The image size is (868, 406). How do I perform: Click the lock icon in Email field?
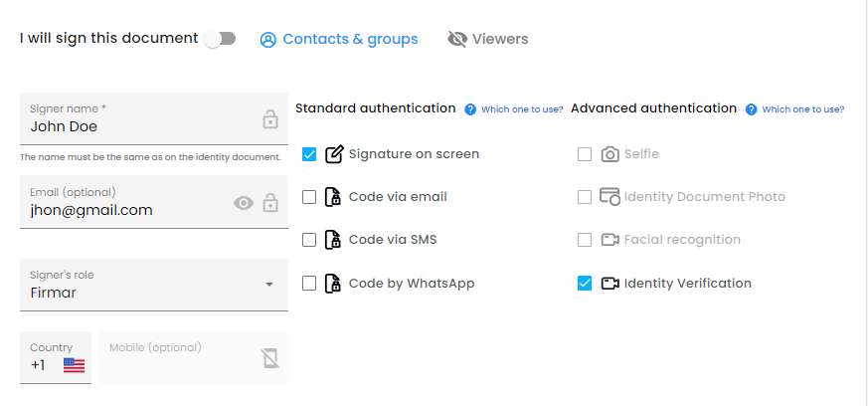[x=270, y=203]
